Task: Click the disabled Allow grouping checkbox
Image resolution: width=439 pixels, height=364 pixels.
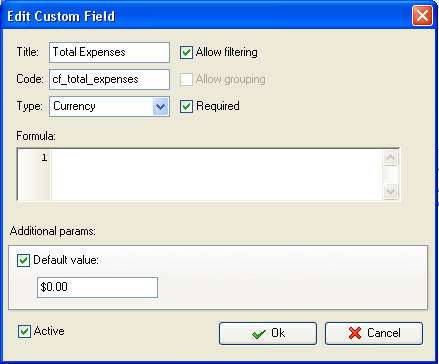Action: [x=186, y=79]
